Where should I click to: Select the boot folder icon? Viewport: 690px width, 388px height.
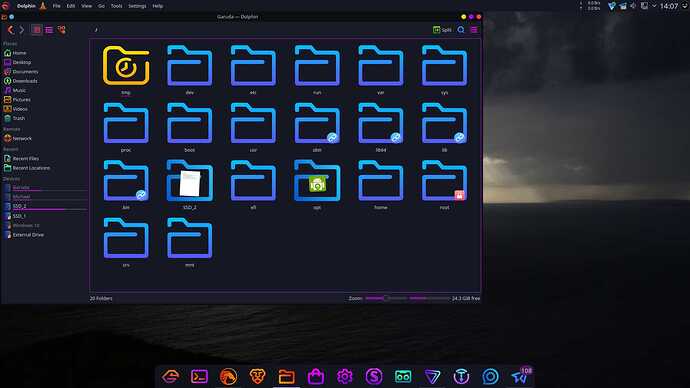click(190, 123)
